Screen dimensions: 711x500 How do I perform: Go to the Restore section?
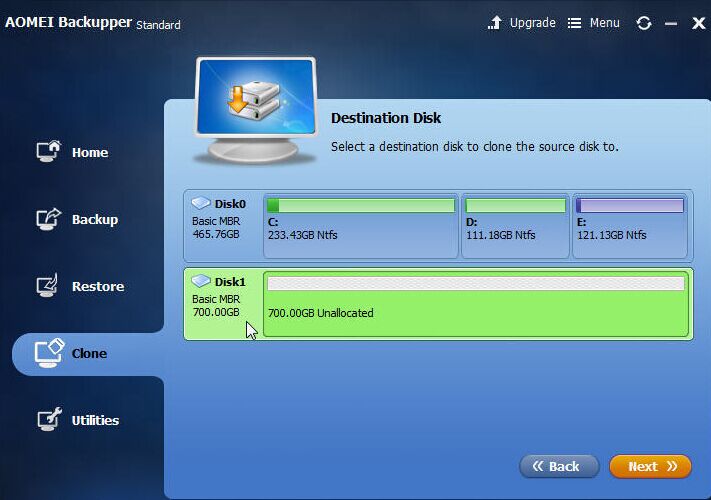click(97, 287)
